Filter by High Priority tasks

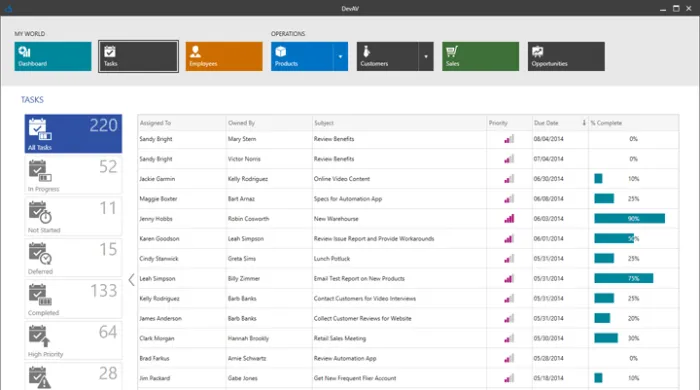click(x=73, y=340)
